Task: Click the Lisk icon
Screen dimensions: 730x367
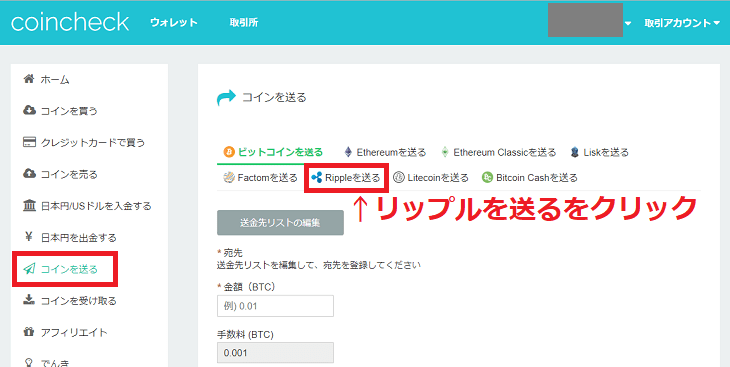Action: click(575, 152)
